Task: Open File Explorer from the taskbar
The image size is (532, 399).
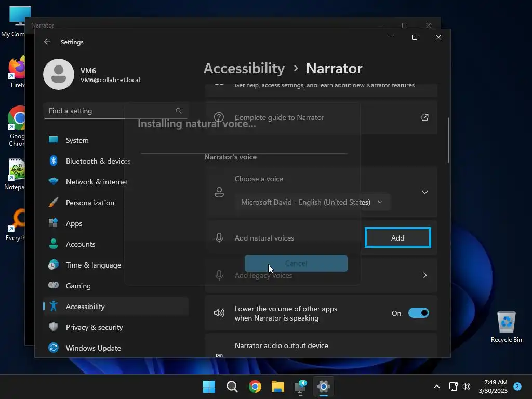Action: point(278,387)
